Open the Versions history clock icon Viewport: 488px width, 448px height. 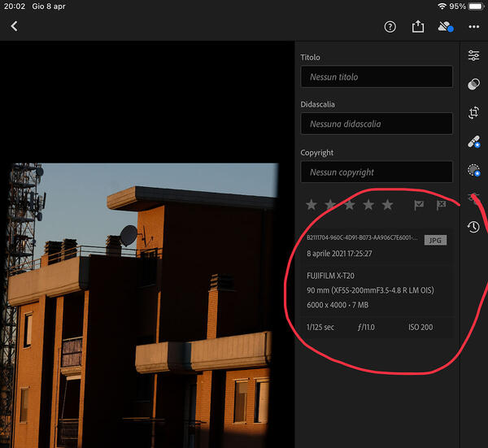point(473,228)
